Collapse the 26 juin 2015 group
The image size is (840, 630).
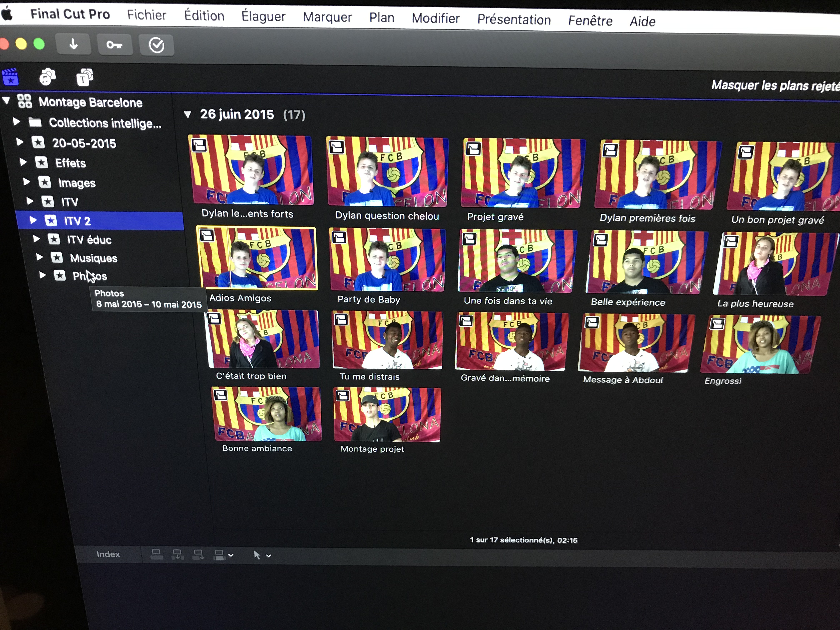coord(187,114)
